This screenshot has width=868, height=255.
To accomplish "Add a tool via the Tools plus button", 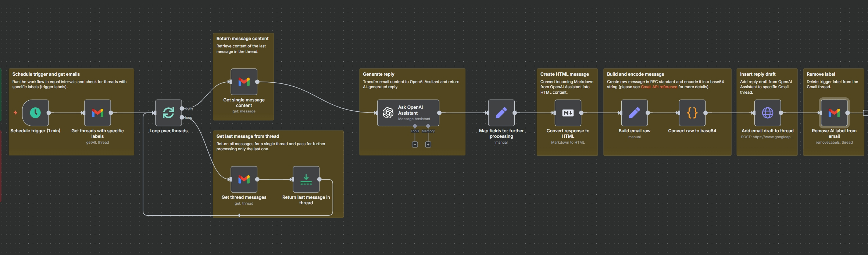I will pyautogui.click(x=415, y=145).
